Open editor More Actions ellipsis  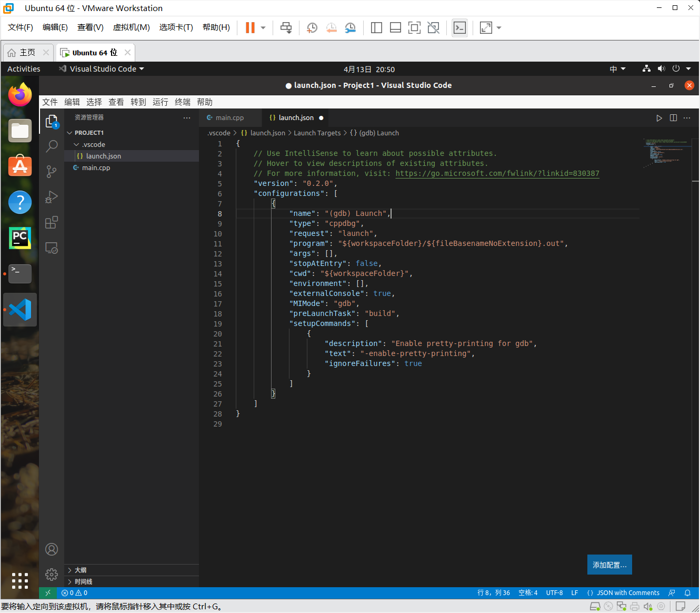tap(687, 118)
